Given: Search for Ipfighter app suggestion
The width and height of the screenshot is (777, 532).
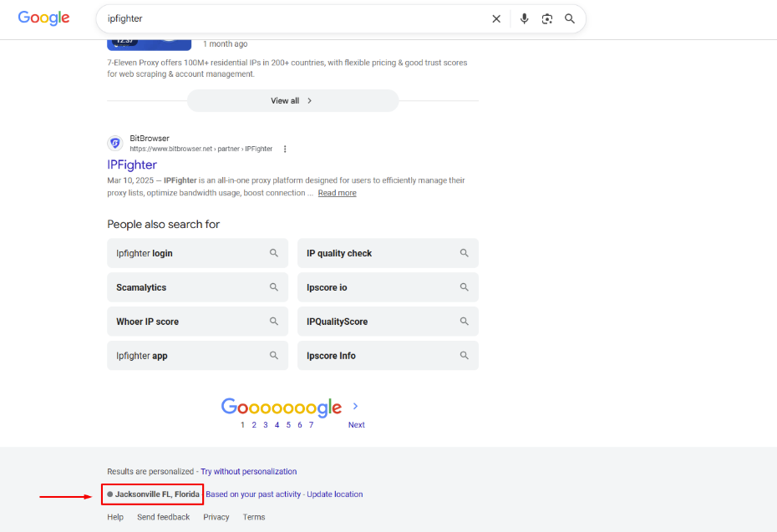Looking at the screenshot, I should (x=197, y=356).
